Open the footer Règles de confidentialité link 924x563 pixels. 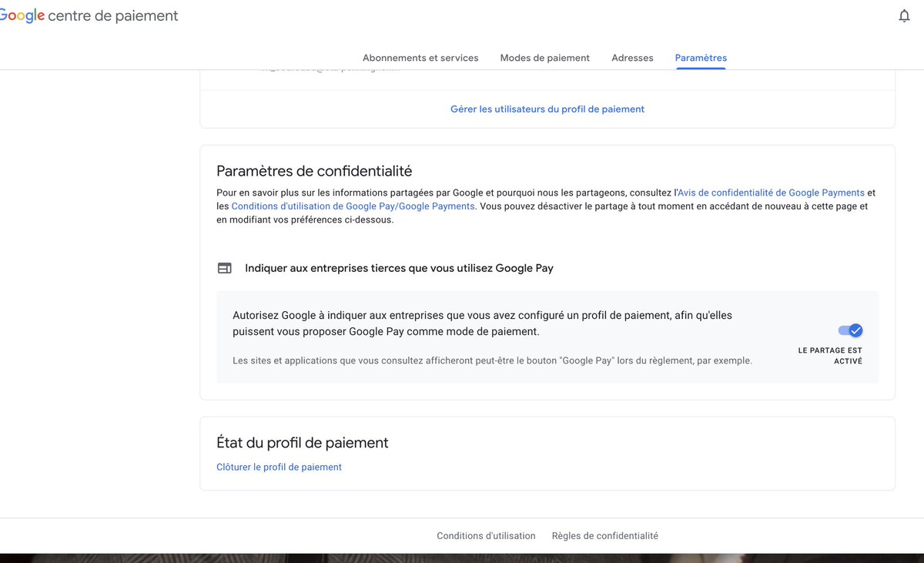click(x=605, y=536)
